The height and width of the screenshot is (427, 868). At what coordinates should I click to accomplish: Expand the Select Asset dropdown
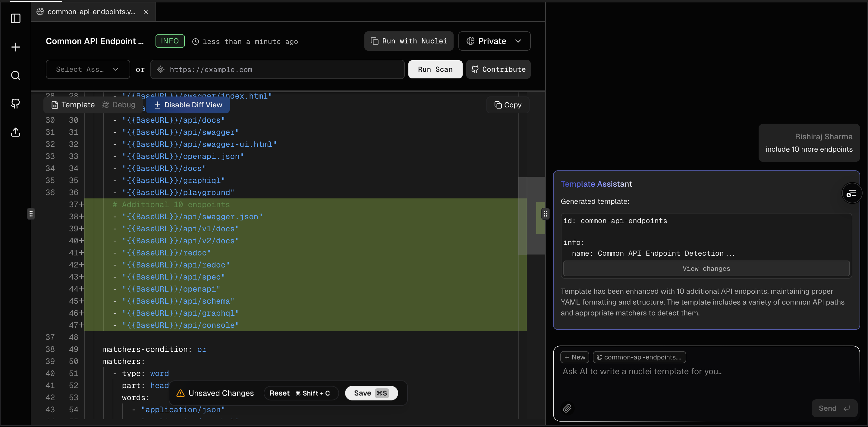click(x=88, y=69)
